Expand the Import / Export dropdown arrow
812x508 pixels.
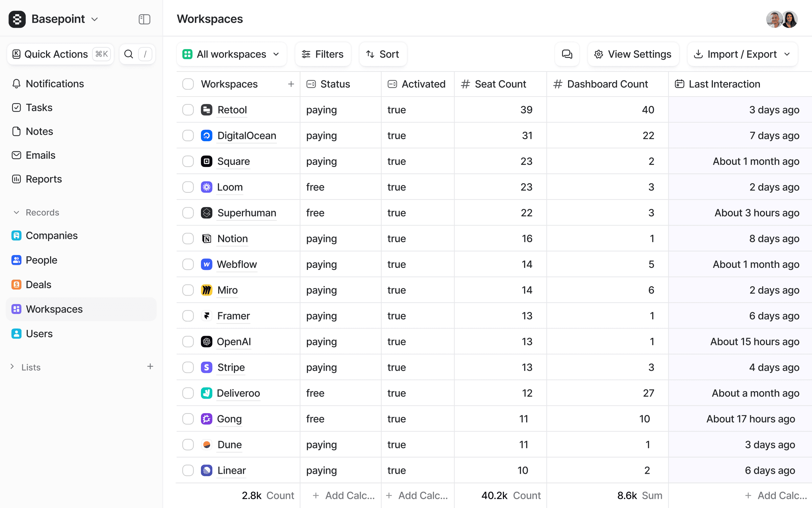787,54
